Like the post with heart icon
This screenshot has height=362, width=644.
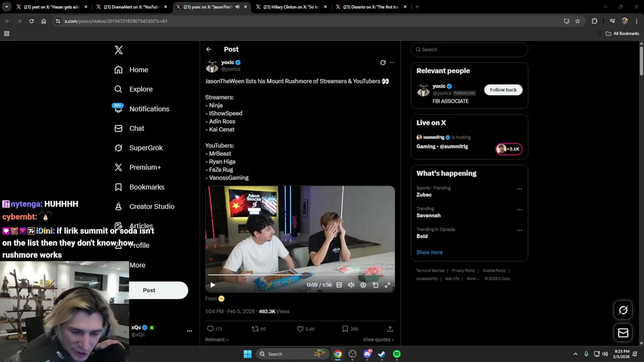pyautogui.click(x=300, y=329)
